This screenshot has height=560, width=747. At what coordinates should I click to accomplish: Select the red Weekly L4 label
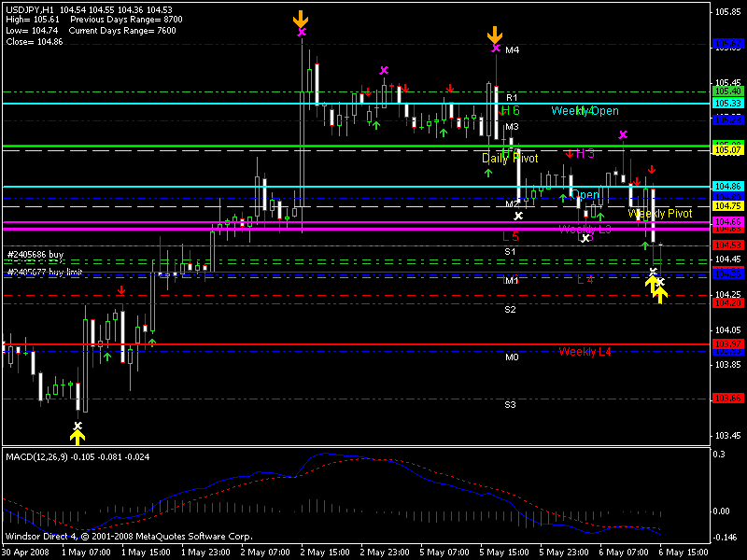point(585,351)
